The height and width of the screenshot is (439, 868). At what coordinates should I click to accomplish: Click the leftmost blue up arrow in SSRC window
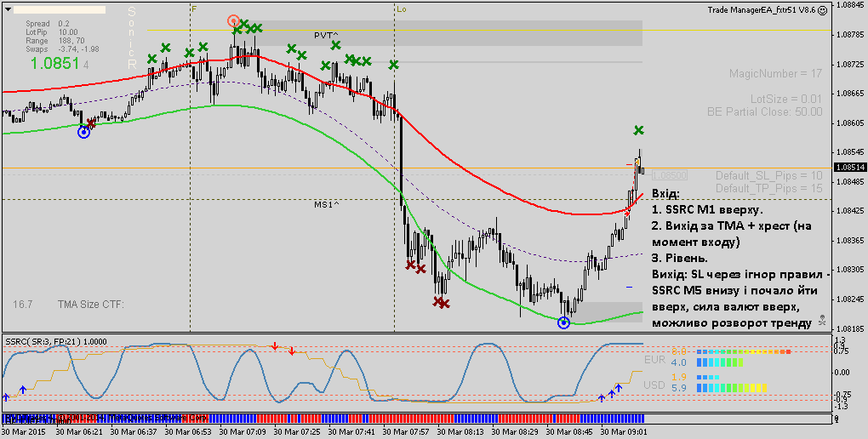6,397
